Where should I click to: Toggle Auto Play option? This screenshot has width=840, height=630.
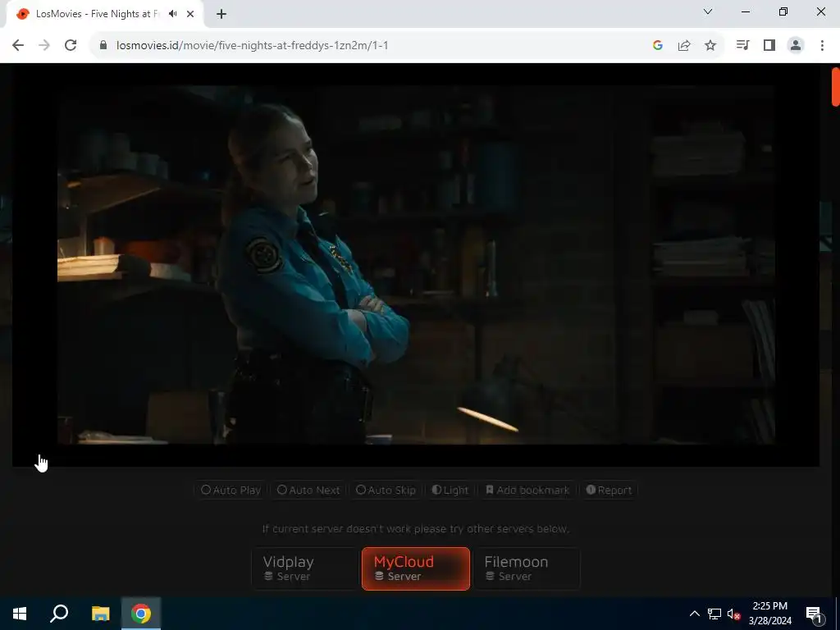231,491
